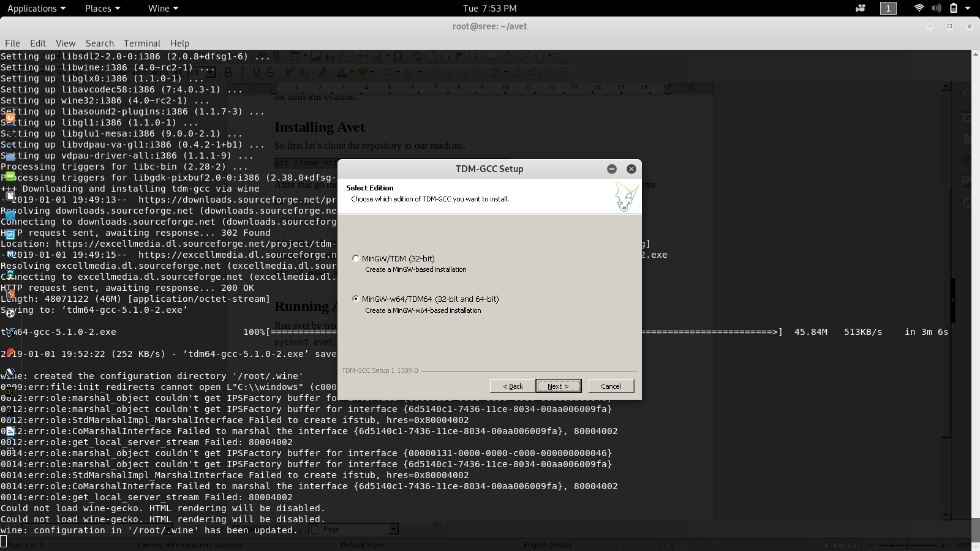This screenshot has width=980, height=551.
Task: Select the MinGW-w64/TDM64 radio button
Action: 356,299
